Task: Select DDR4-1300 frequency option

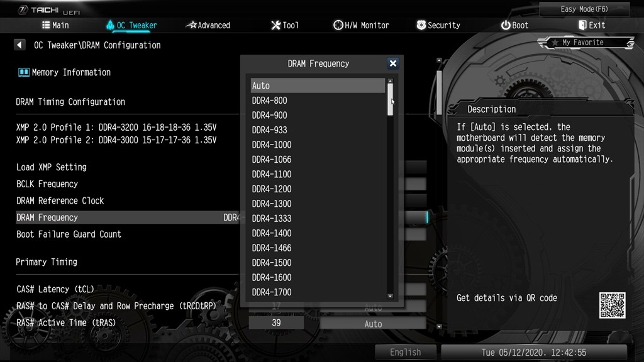Action: click(318, 204)
